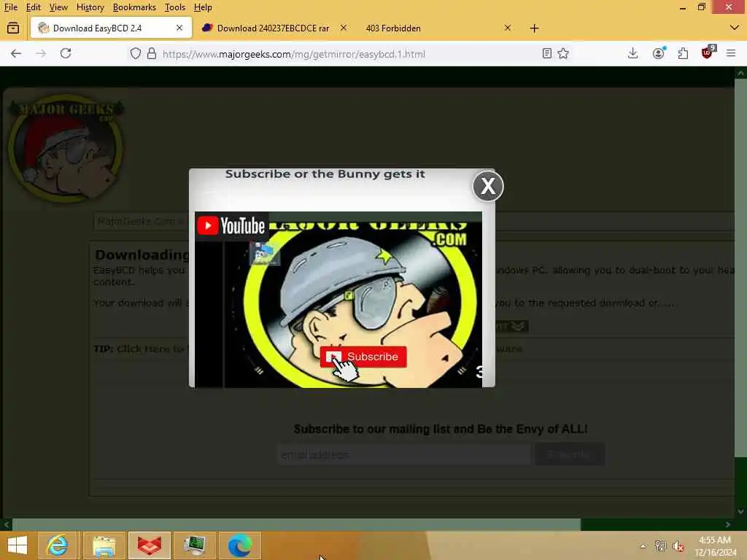The height and width of the screenshot is (560, 747).
Task: Open the Edit menu
Action: pos(33,7)
